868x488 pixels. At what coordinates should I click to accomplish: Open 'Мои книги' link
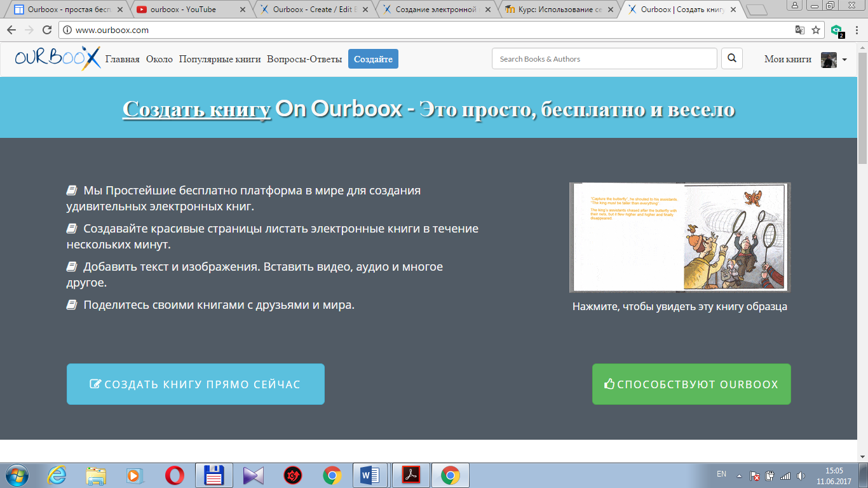click(x=788, y=59)
